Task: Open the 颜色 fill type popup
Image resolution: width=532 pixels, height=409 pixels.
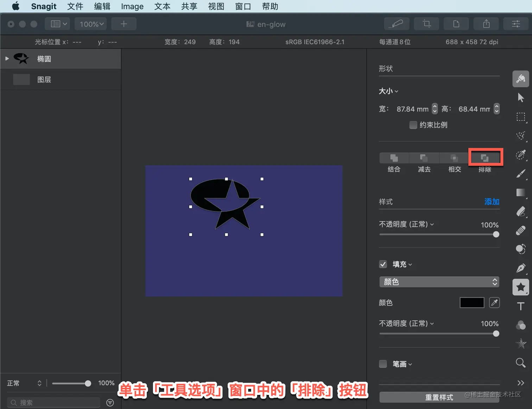Action: tap(439, 282)
